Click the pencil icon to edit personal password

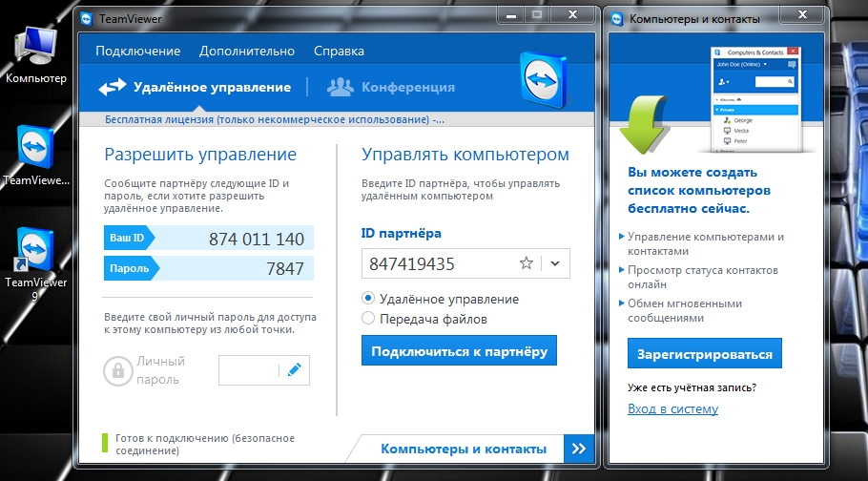pos(295,369)
